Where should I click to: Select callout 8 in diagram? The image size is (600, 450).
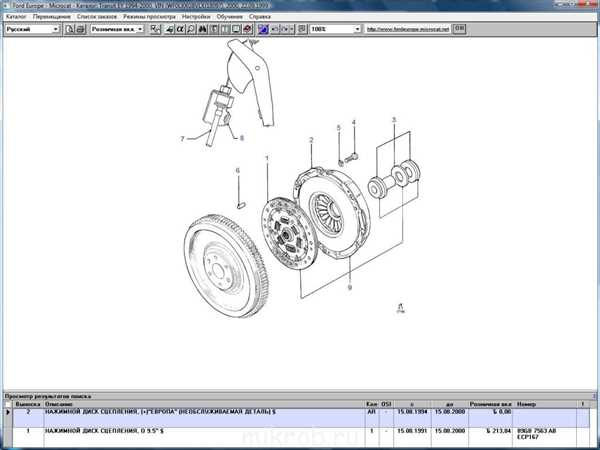(241, 138)
